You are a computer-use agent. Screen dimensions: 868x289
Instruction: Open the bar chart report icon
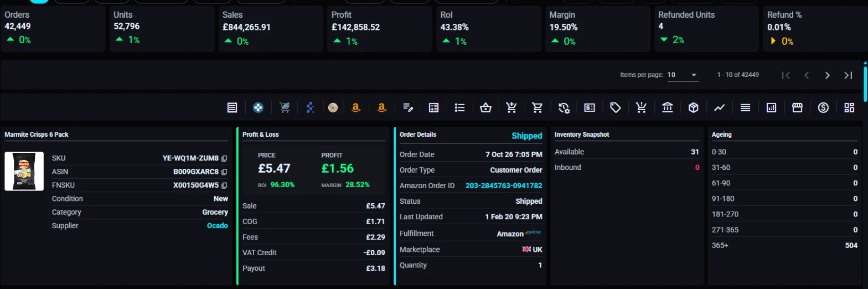pos(771,108)
